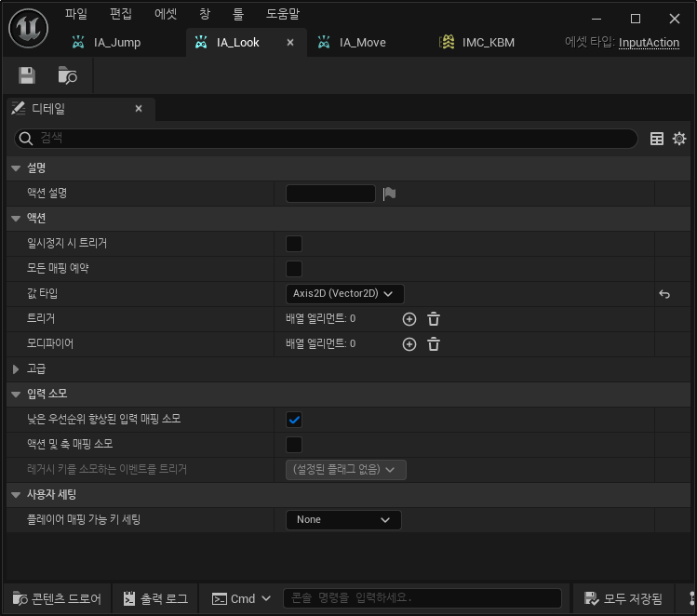Image resolution: width=697 pixels, height=616 pixels.
Task: Expand the 고급 section
Action: (x=16, y=369)
